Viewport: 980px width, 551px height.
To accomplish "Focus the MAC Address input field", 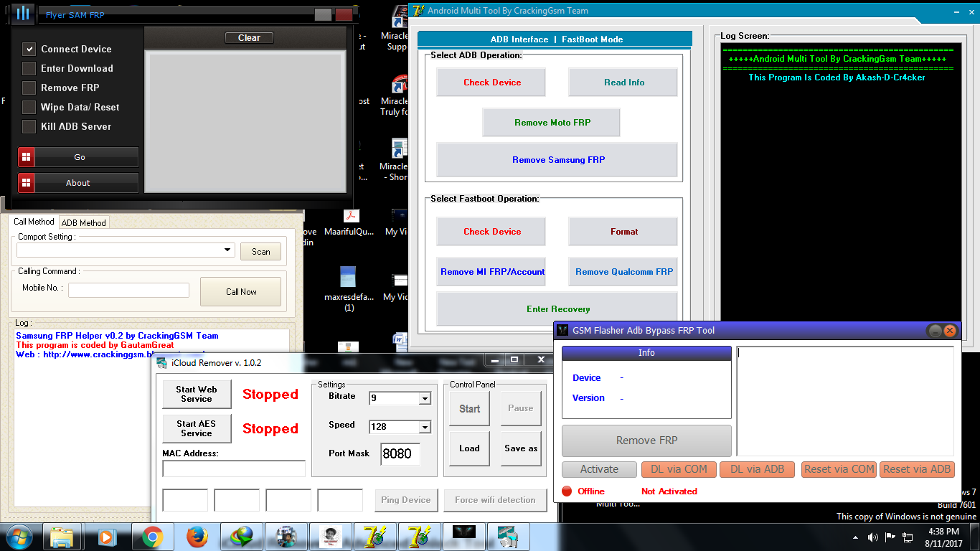I will 234,468.
